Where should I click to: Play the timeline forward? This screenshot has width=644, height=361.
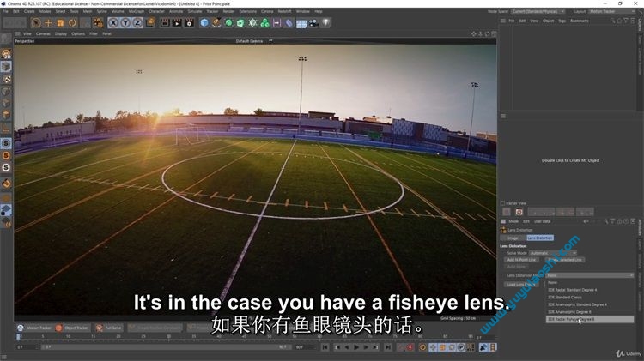[x=356, y=347]
